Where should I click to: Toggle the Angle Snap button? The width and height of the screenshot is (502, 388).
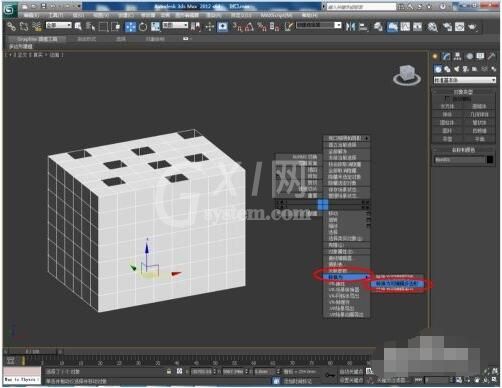coord(249,27)
